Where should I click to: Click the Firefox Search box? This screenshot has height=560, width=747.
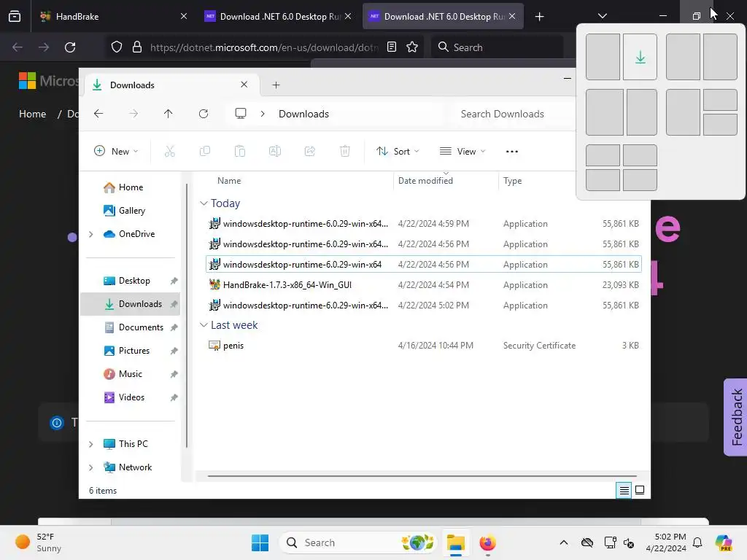[498, 47]
